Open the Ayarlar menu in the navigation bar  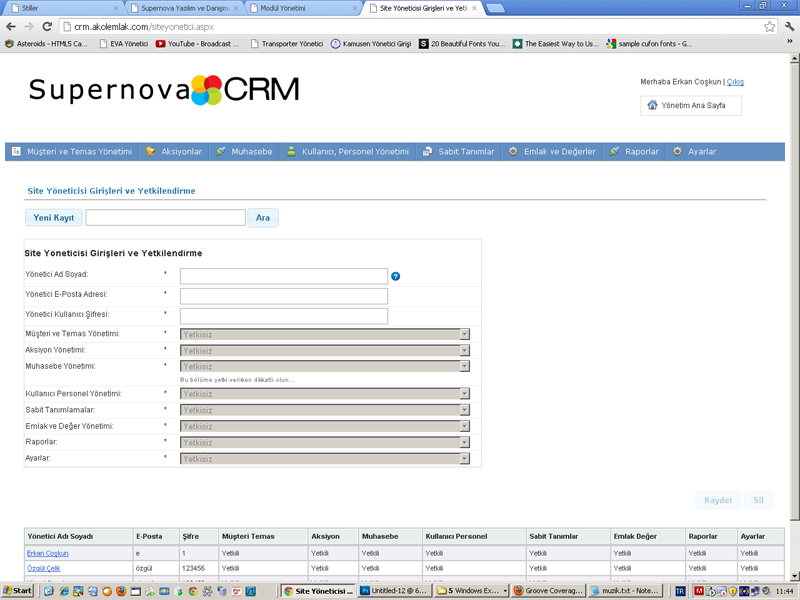(694, 152)
